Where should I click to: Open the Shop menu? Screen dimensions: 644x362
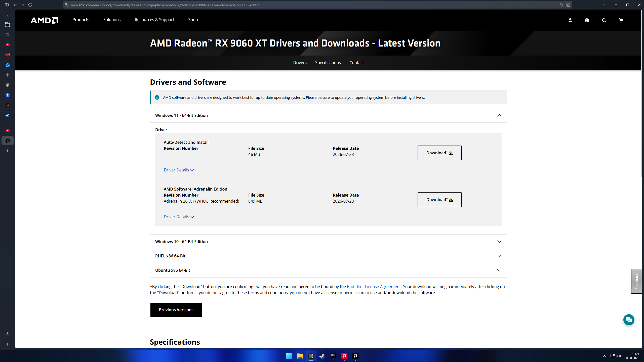pos(193,20)
